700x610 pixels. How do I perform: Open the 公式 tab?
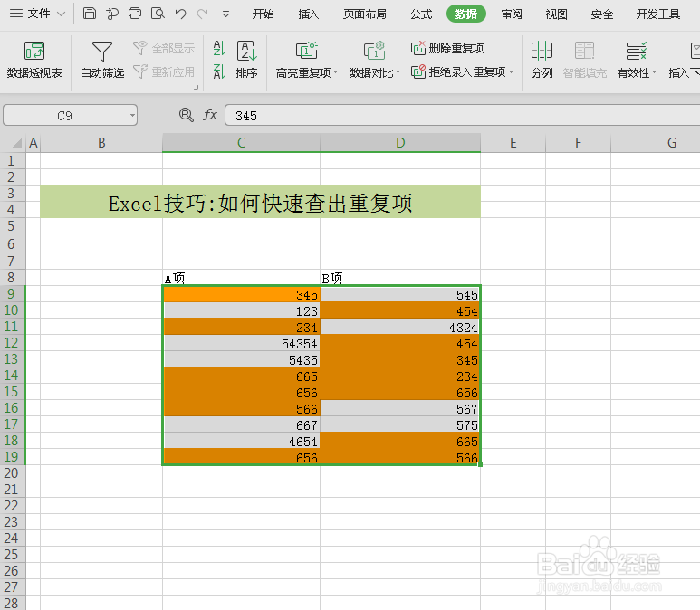421,14
